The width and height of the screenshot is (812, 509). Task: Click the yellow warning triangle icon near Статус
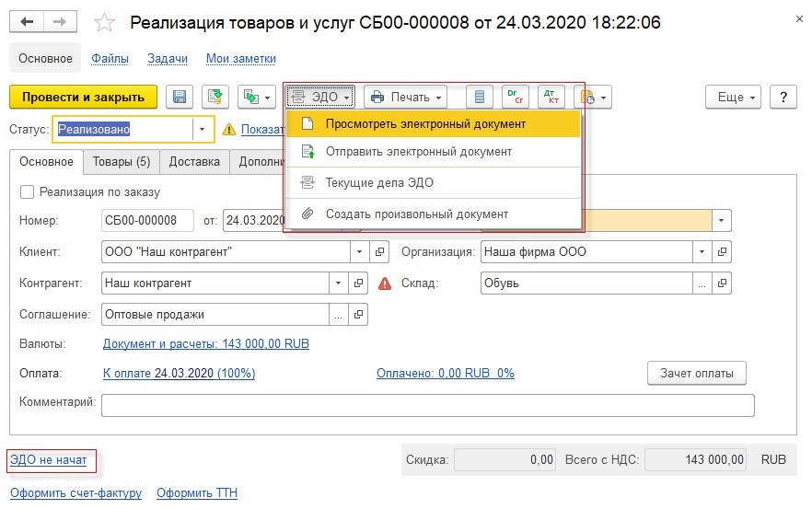coord(229,130)
